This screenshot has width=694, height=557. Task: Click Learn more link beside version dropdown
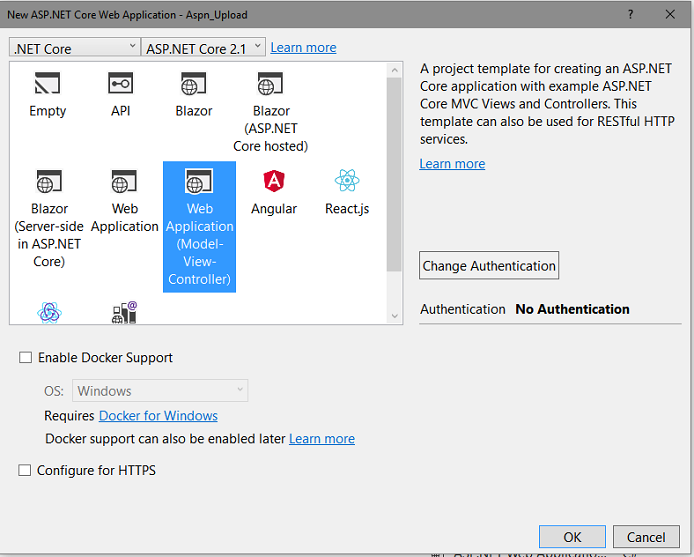pyautogui.click(x=303, y=47)
